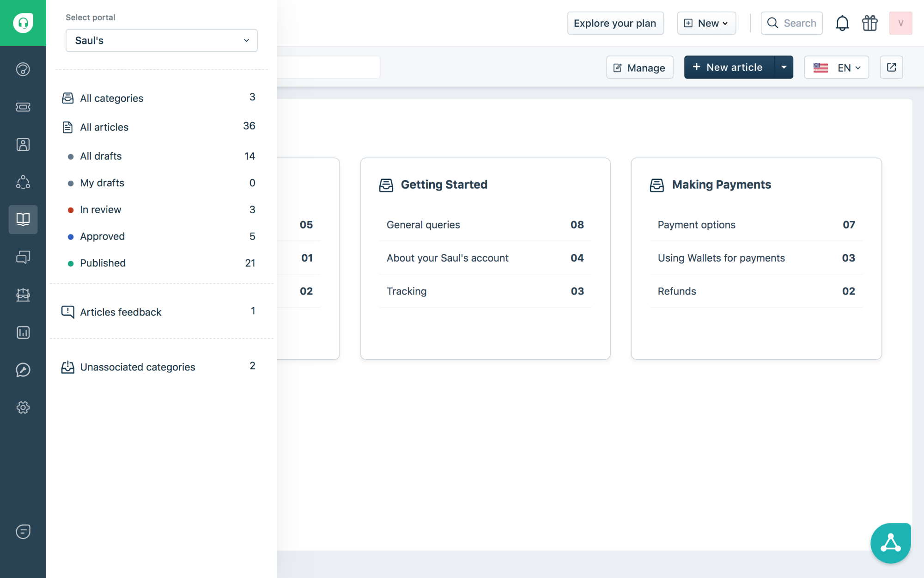The height and width of the screenshot is (578, 924).
Task: Open the EN language selector
Action: tap(836, 67)
